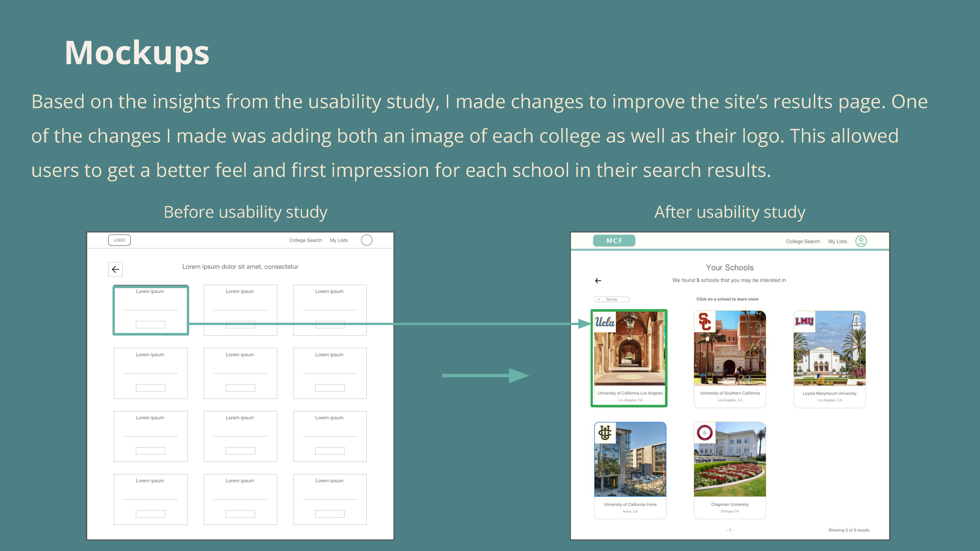This screenshot has width=980, height=551.
Task: Click 'Click on a school to learn more'
Action: (727, 299)
